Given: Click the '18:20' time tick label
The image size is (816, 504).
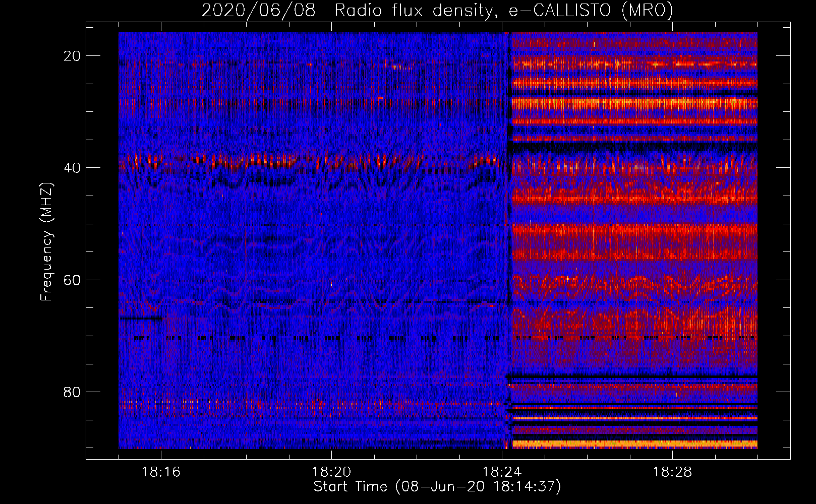Looking at the screenshot, I should point(331,472).
